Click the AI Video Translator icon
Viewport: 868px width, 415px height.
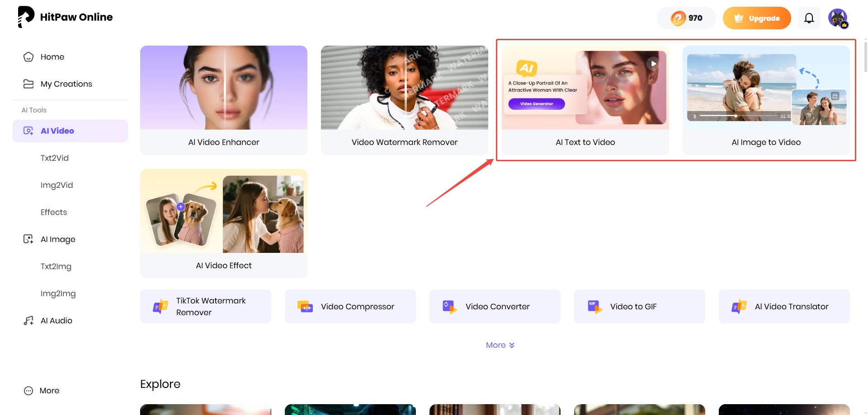click(x=740, y=306)
